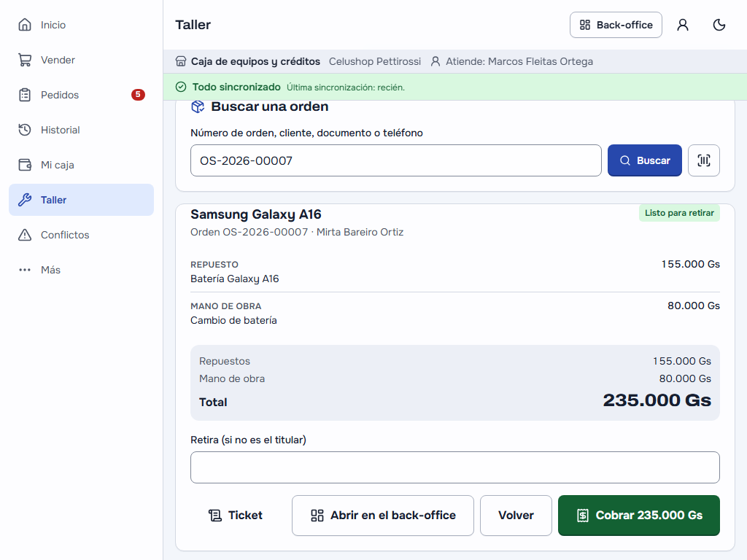Viewport: 747px width, 560px height.
Task: Click the Back-office button
Action: click(616, 25)
